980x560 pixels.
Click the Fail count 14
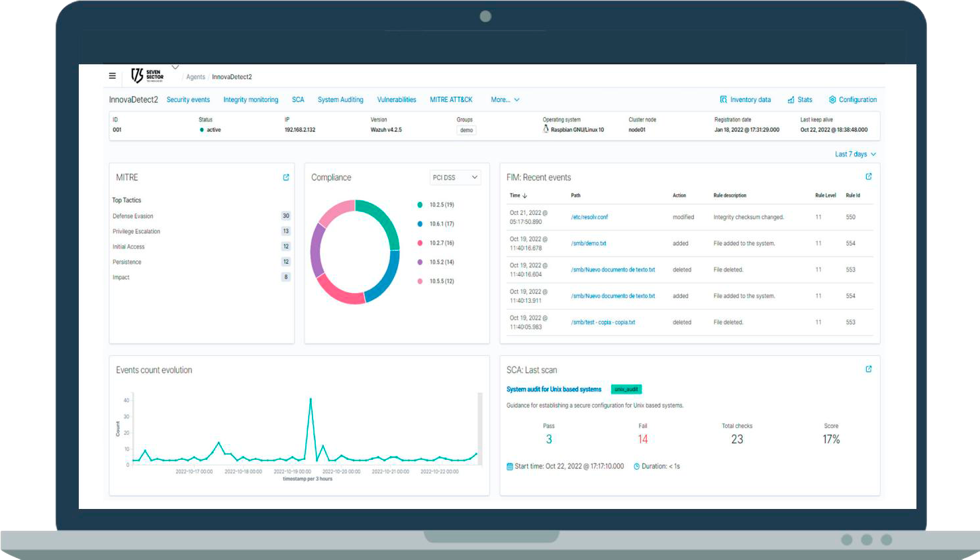tap(643, 439)
